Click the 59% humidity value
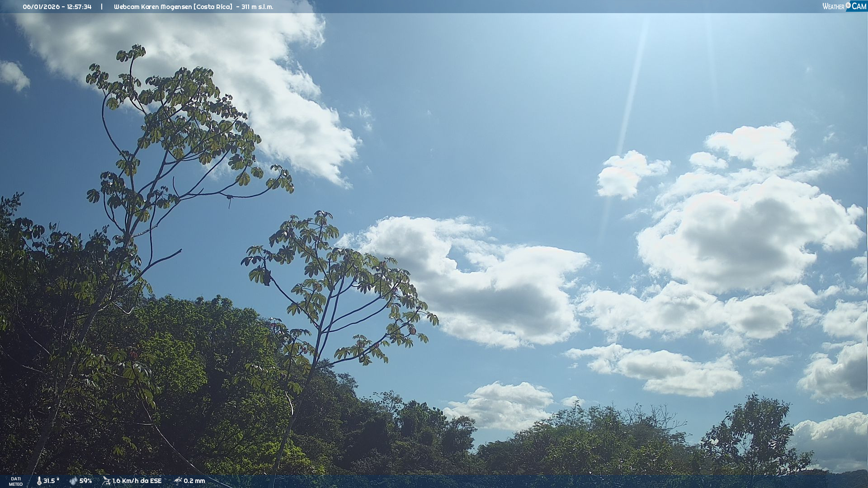Screen dimensions: 868x488 86,481
